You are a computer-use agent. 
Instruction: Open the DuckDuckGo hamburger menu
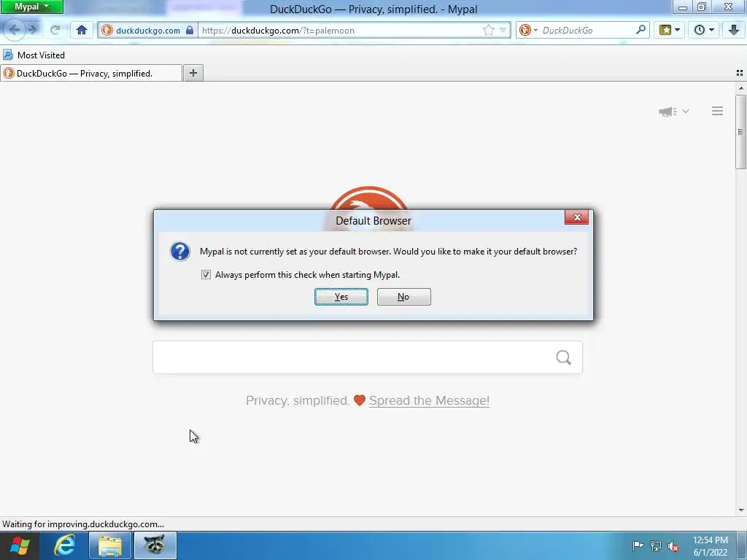click(717, 111)
